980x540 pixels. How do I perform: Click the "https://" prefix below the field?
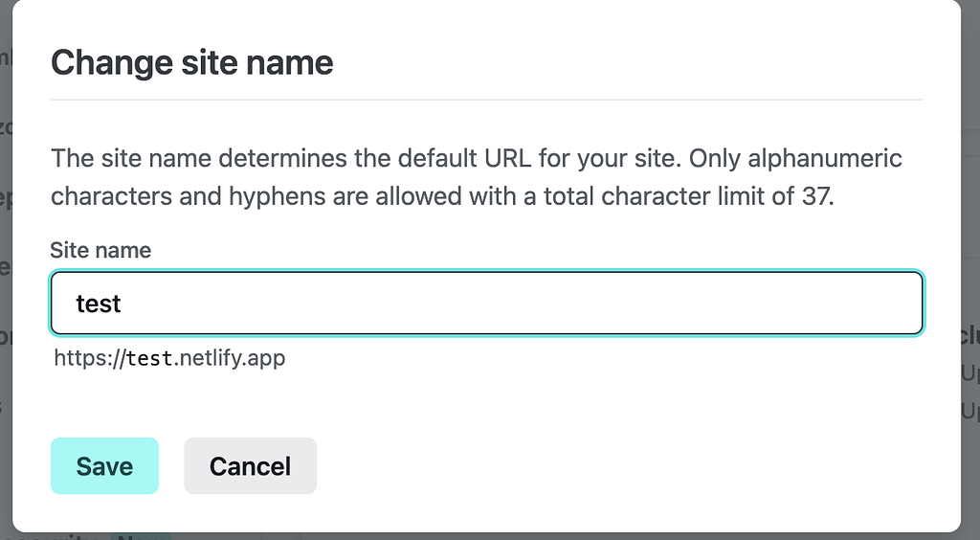(90, 359)
